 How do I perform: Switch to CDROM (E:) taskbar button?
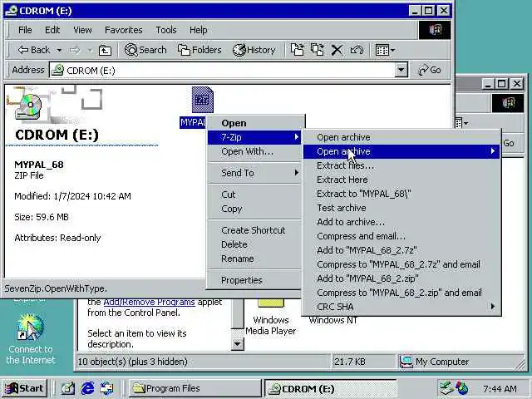[330, 388]
